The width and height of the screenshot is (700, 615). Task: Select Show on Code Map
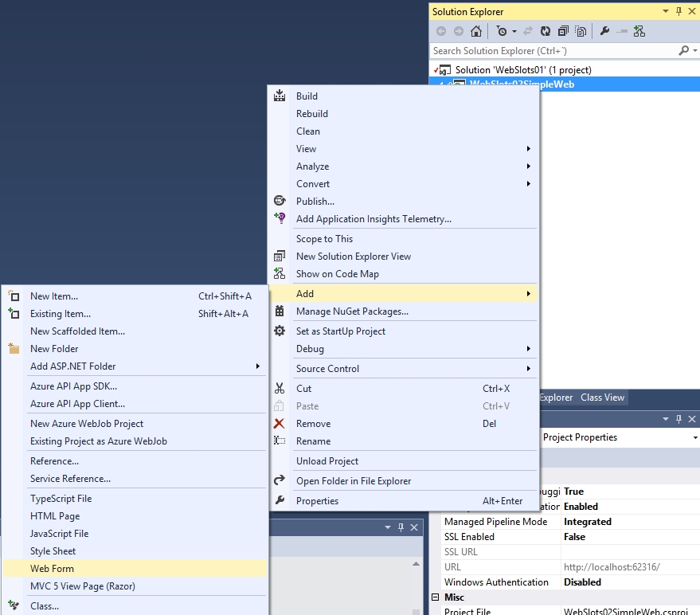[403, 274]
